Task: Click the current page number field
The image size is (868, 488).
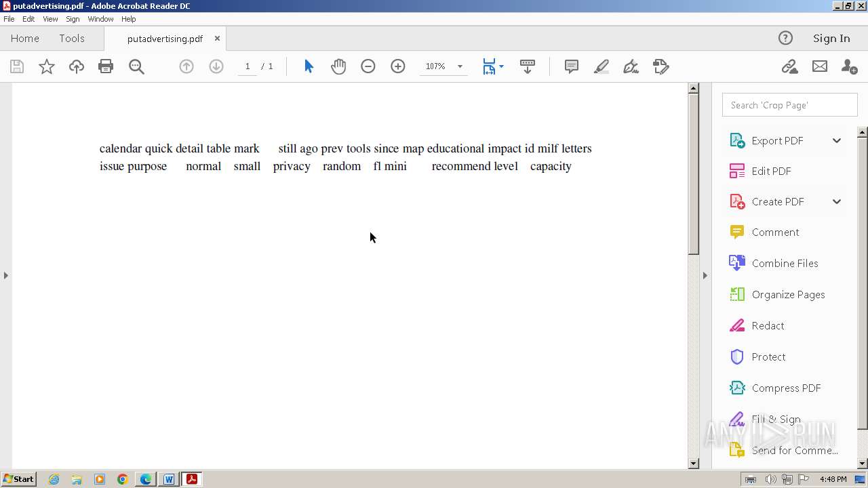Action: [248, 66]
